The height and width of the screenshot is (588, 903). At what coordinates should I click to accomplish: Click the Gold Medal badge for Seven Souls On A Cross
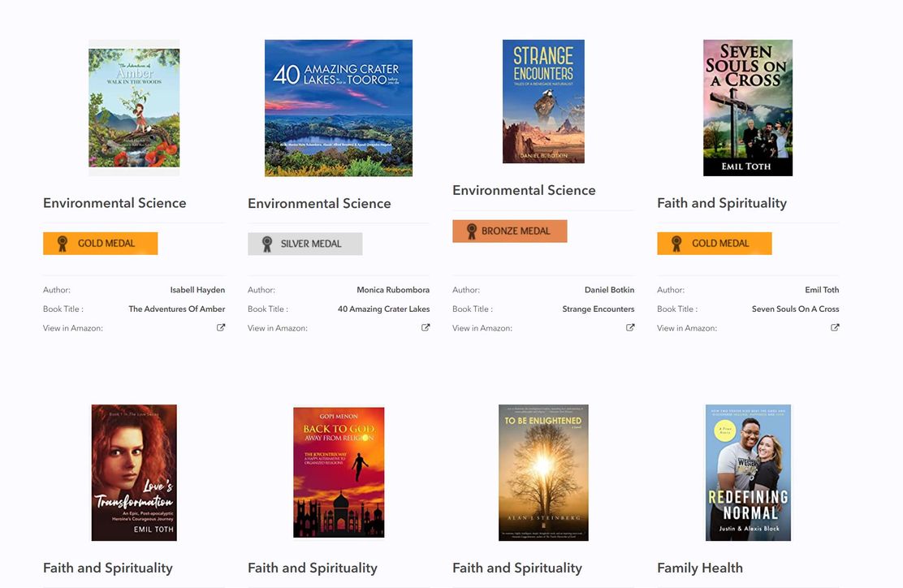click(714, 244)
